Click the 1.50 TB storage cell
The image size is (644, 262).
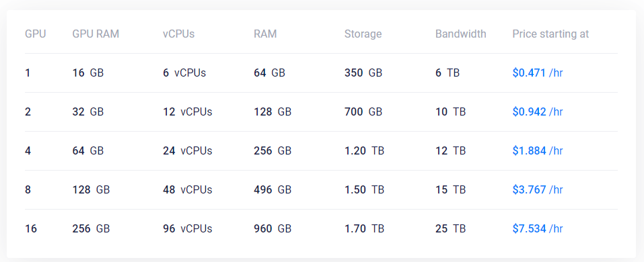pos(364,190)
